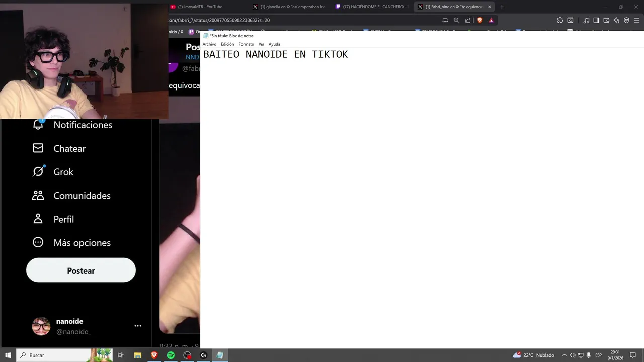Open three-dot menu next to nanoide account
The height and width of the screenshot is (362, 644).
point(137,326)
